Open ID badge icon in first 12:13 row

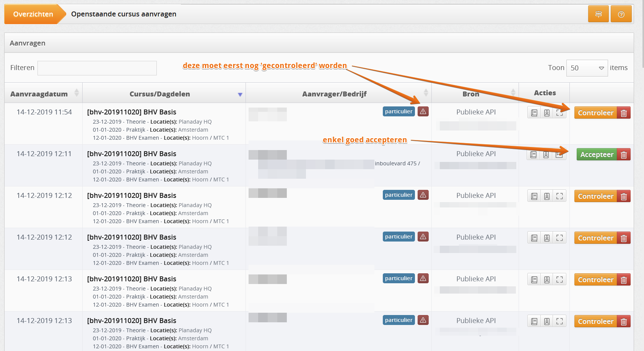tap(547, 280)
